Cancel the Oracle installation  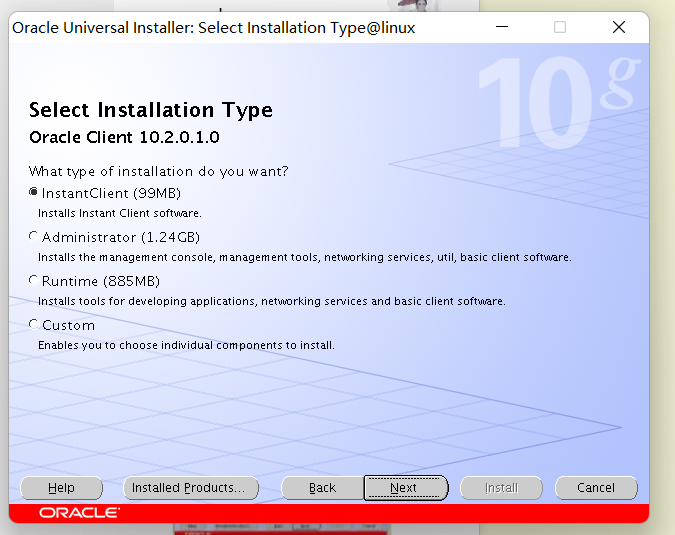point(596,488)
